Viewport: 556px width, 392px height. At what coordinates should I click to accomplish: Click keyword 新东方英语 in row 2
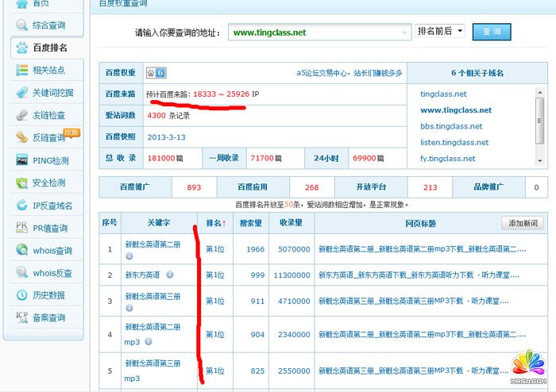[x=142, y=275]
